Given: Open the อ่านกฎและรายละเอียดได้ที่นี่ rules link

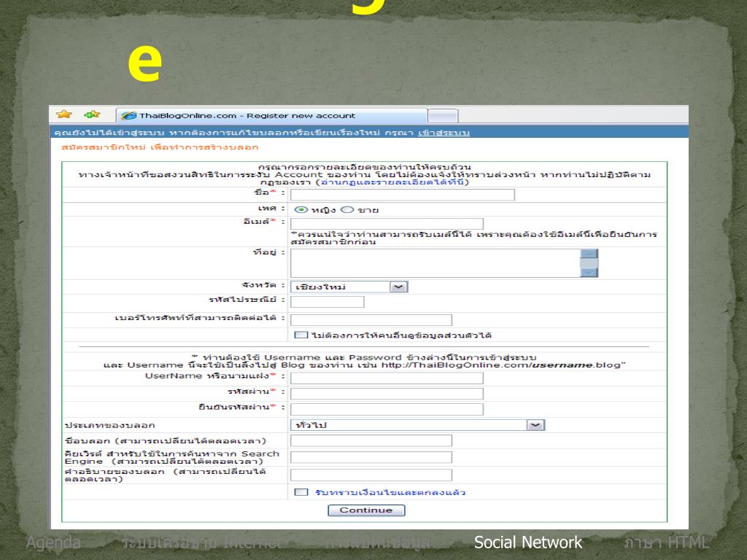Looking at the screenshot, I should click(x=392, y=182).
